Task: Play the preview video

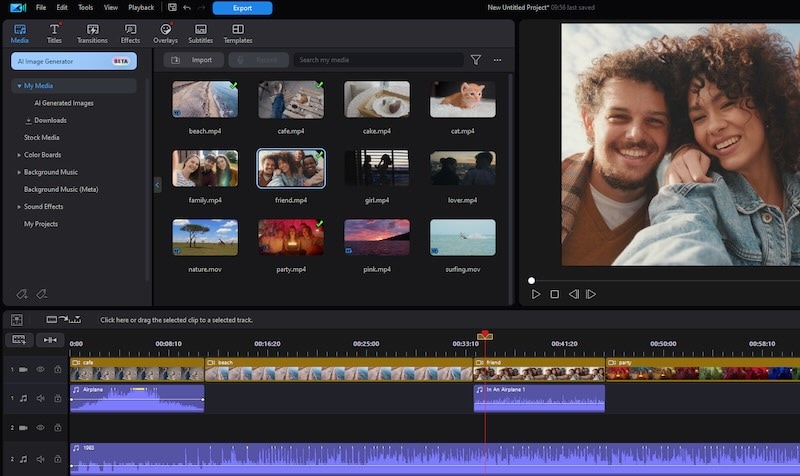Action: pyautogui.click(x=536, y=294)
